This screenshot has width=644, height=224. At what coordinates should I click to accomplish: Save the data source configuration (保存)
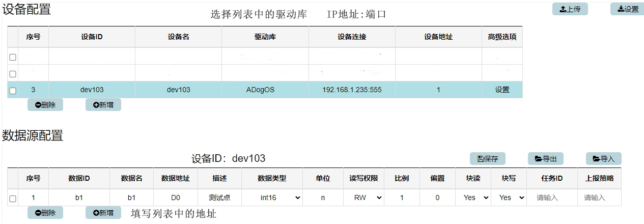point(487,159)
